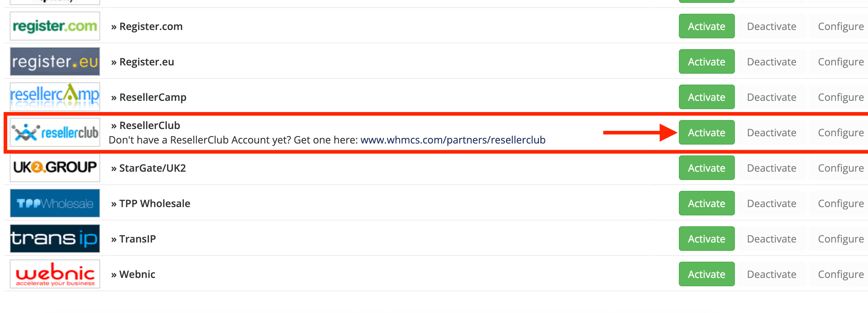Image resolution: width=868 pixels, height=313 pixels.
Task: Deactivate the Register.eu registrar
Action: click(x=772, y=61)
